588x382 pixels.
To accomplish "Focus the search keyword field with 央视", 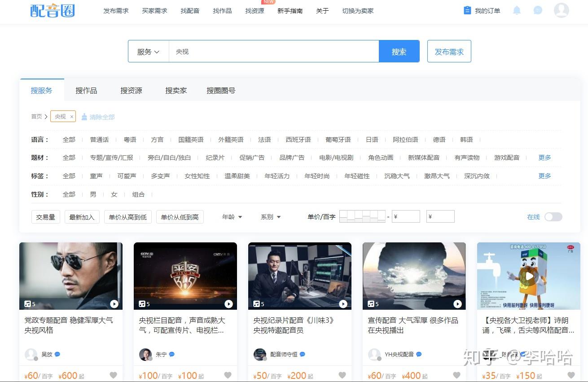I will [274, 52].
